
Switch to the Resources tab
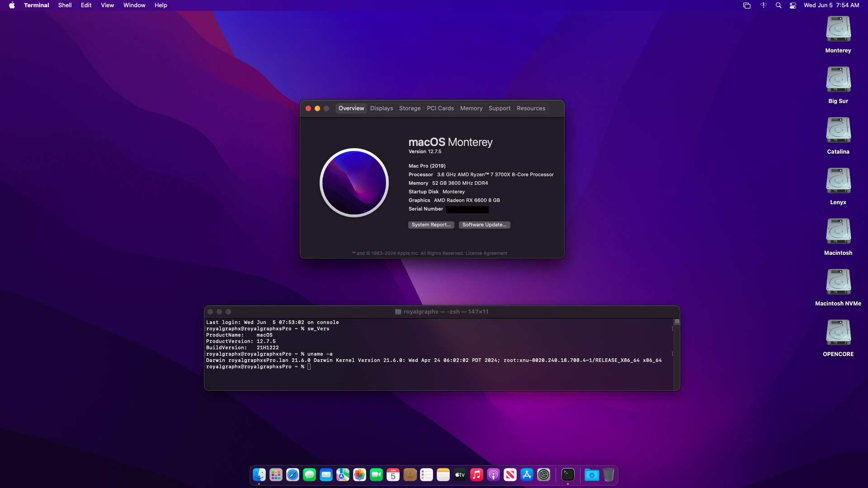[531, 108]
